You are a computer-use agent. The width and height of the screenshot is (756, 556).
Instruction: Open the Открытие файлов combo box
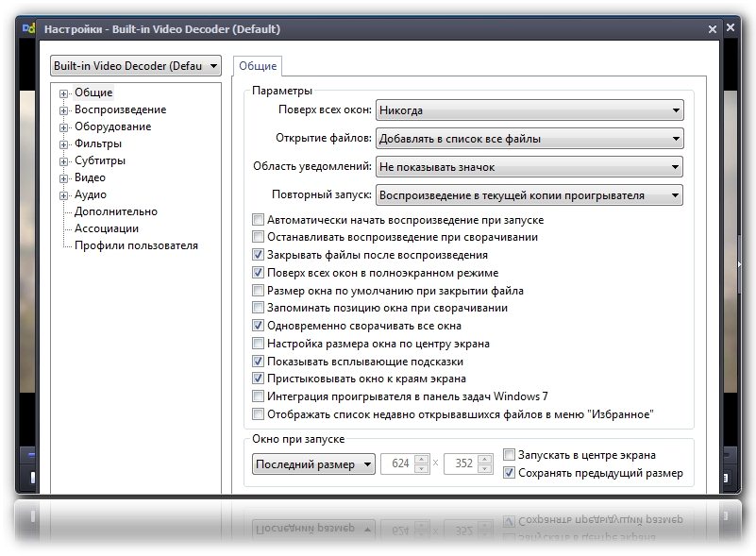[x=529, y=139]
